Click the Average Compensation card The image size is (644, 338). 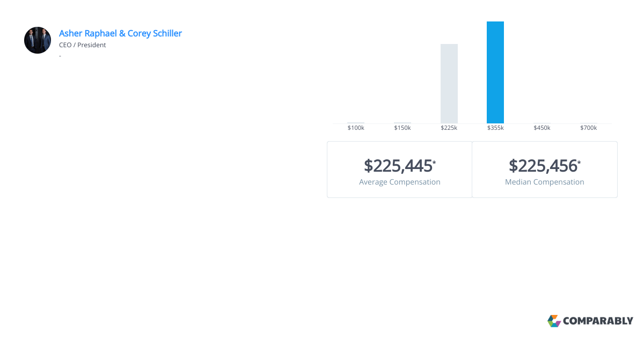(x=400, y=170)
